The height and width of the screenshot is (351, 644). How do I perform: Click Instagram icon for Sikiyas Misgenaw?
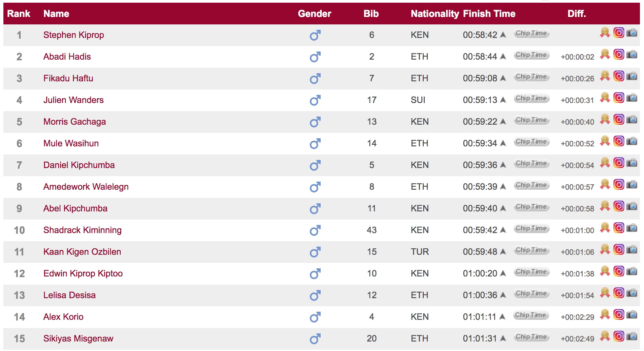click(619, 336)
